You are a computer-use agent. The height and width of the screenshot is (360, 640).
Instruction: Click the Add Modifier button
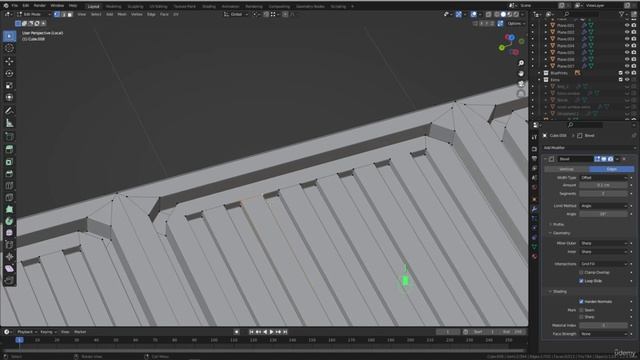pyautogui.click(x=589, y=148)
